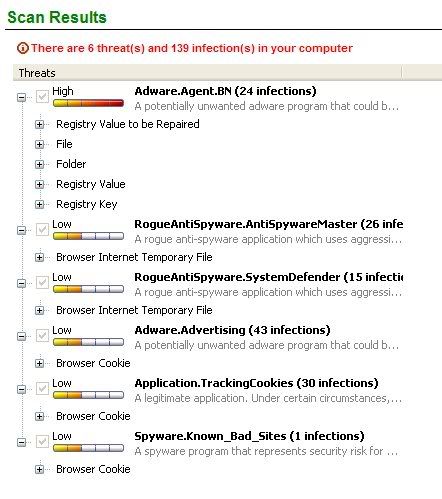Image resolution: width=442 pixels, height=499 pixels.
Task: Toggle checkbox for Spyware.Known_Bad_Sites threat
Action: 42,442
